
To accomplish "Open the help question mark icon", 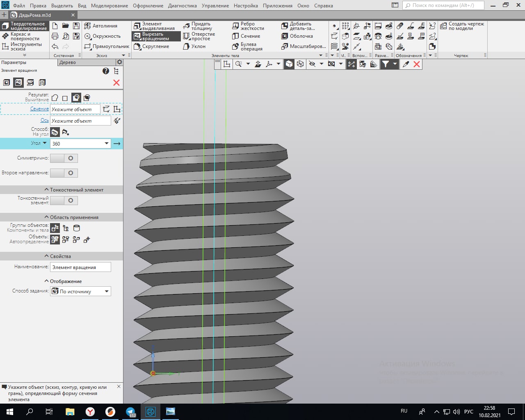I will coord(106,71).
